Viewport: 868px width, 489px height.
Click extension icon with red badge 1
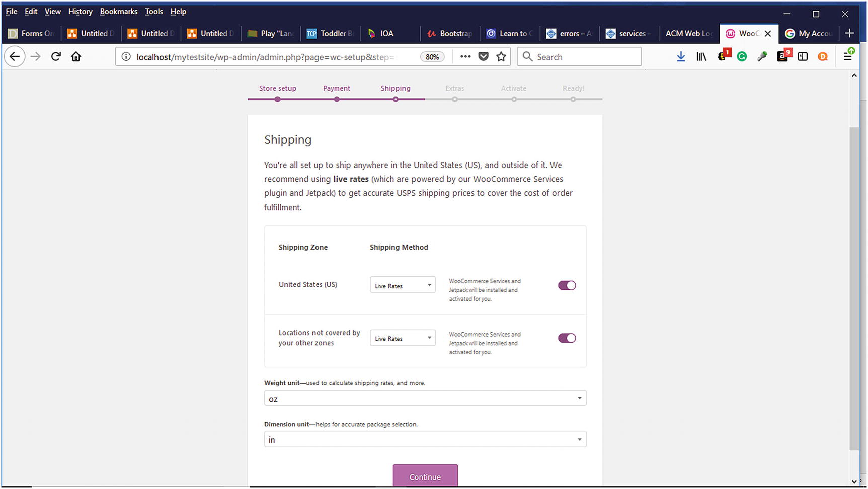(x=724, y=56)
